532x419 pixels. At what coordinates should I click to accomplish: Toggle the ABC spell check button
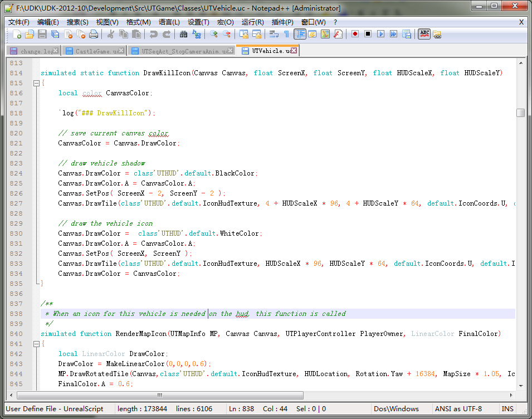(x=424, y=34)
